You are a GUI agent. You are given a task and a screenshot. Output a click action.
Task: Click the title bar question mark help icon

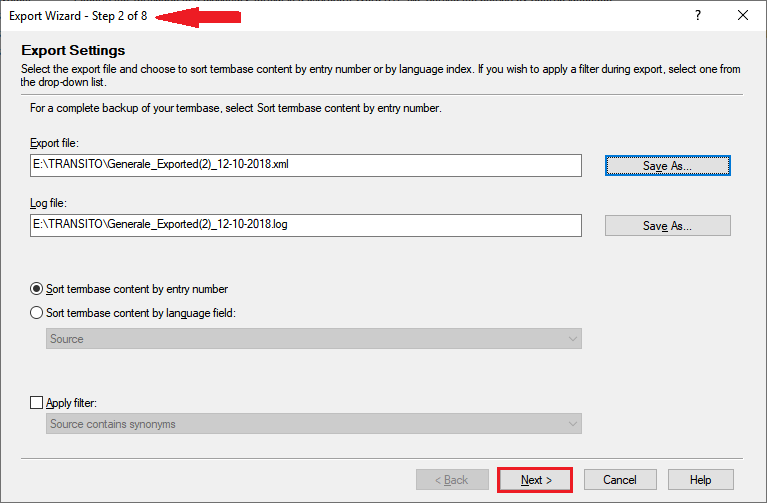tap(697, 15)
